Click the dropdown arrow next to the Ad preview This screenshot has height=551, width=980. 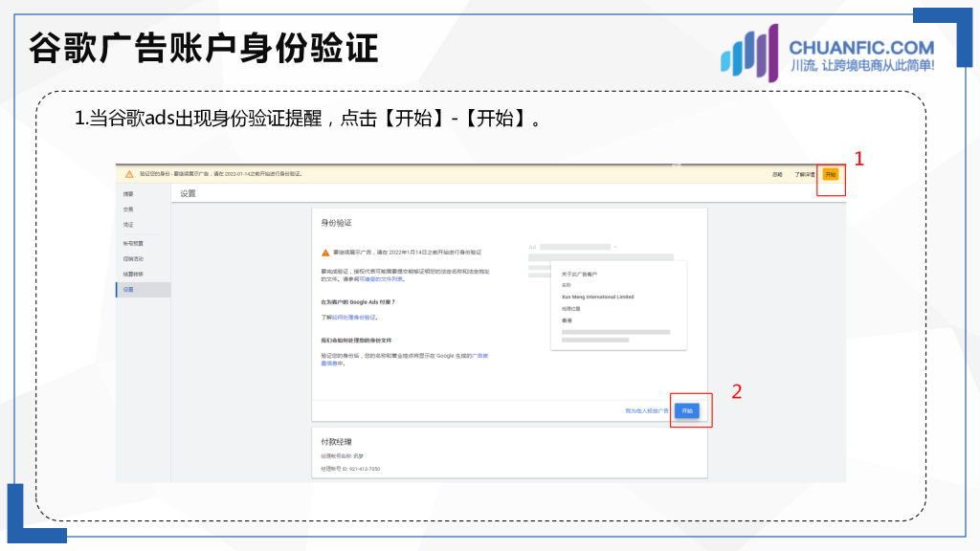(x=615, y=248)
